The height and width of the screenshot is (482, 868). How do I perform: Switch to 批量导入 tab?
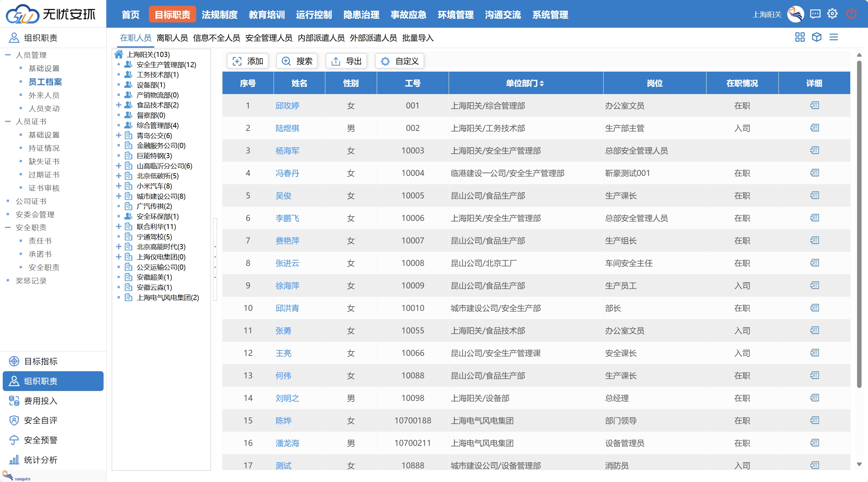(x=418, y=38)
